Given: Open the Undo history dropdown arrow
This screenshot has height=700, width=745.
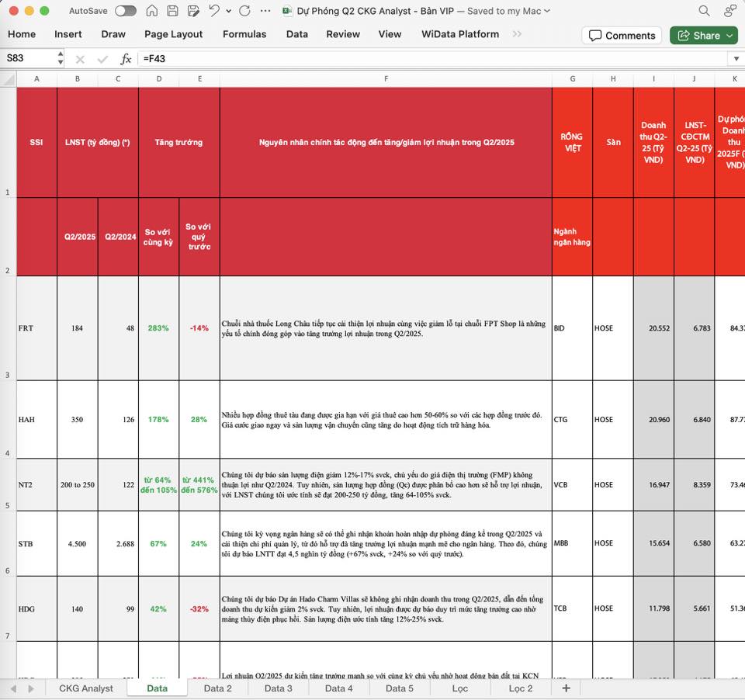Looking at the screenshot, I should [228, 11].
